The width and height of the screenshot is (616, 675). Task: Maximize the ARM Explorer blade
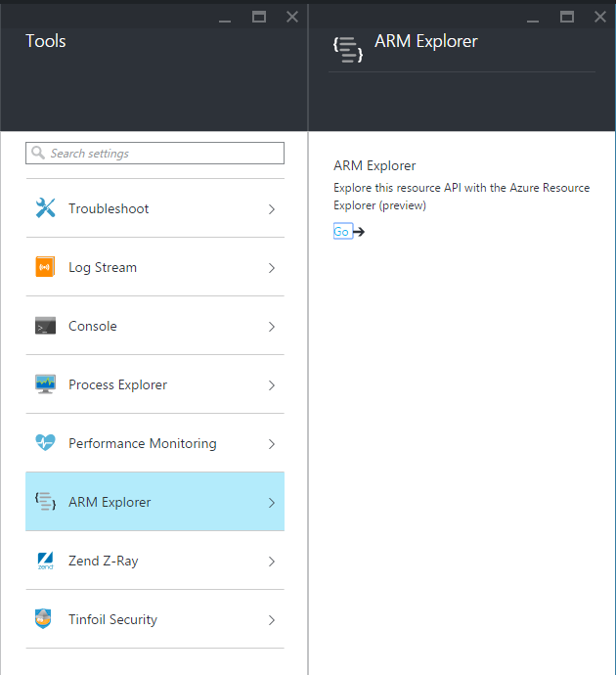pos(567,17)
